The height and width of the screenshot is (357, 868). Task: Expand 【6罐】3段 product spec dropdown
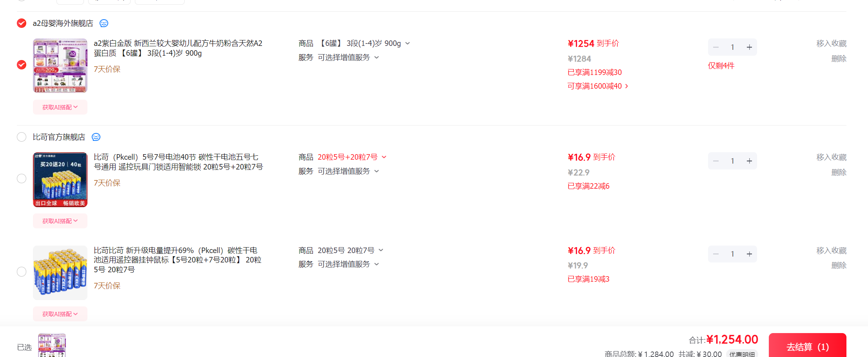[x=407, y=43]
